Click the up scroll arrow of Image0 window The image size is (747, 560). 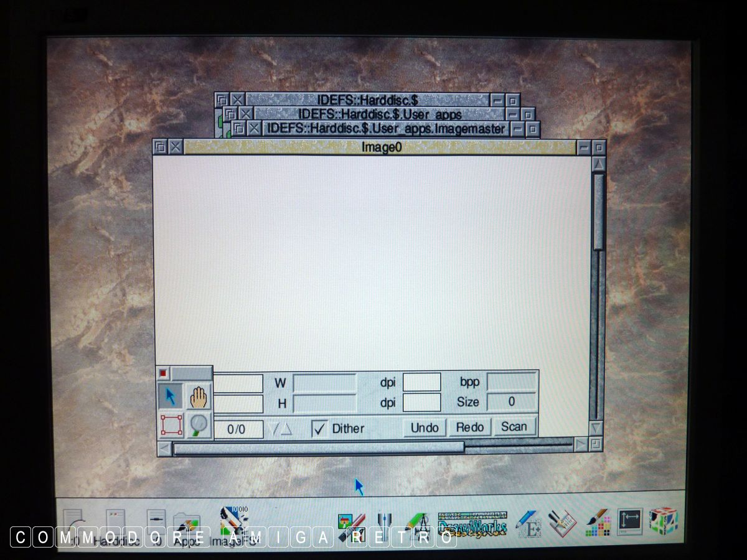pos(598,164)
